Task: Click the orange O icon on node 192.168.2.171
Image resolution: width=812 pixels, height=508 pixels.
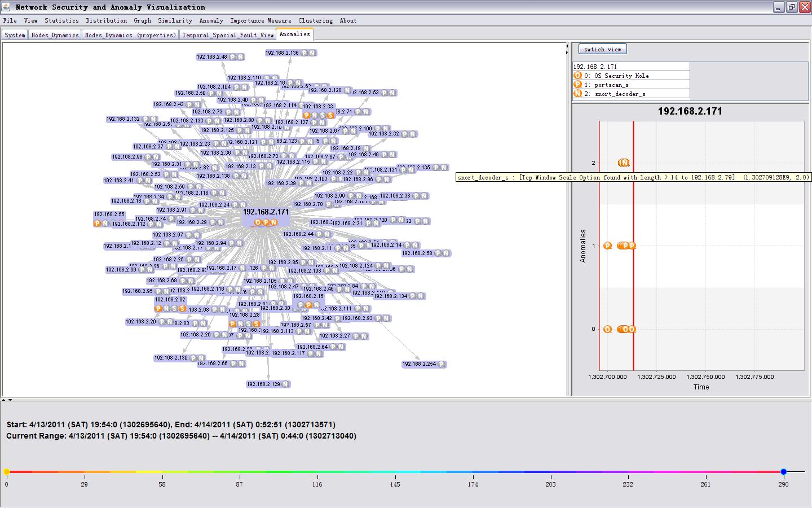Action: coord(258,222)
